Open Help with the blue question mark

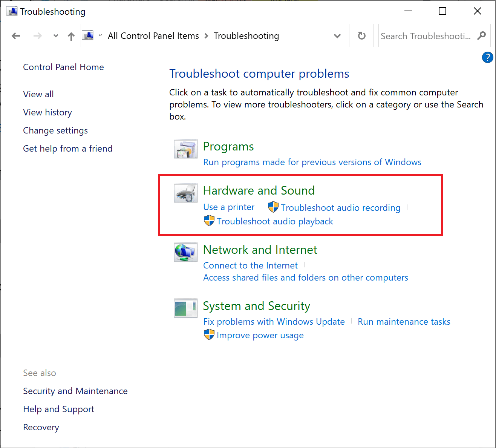(487, 57)
